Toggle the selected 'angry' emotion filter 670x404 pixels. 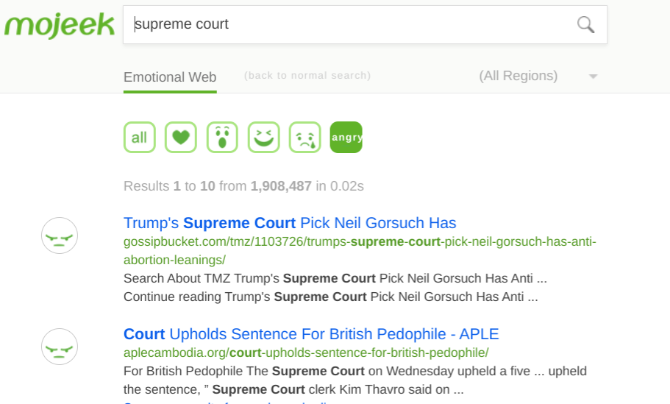[x=345, y=138]
